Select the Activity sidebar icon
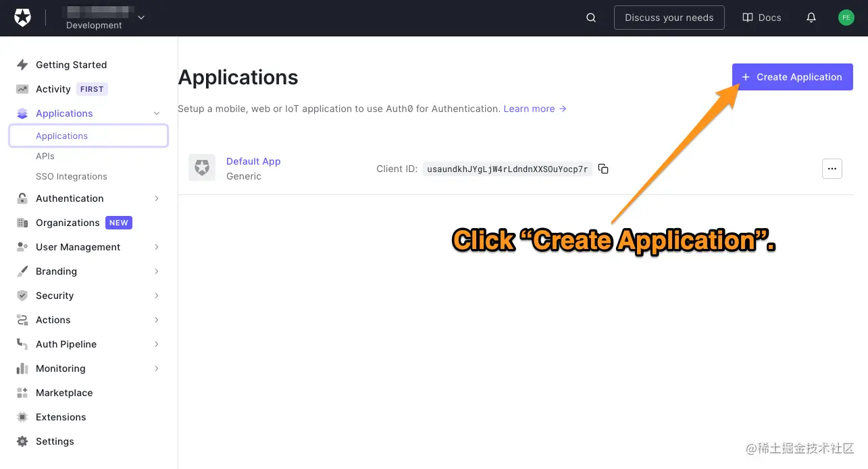Screen dimensions: 868x469 click(21, 89)
